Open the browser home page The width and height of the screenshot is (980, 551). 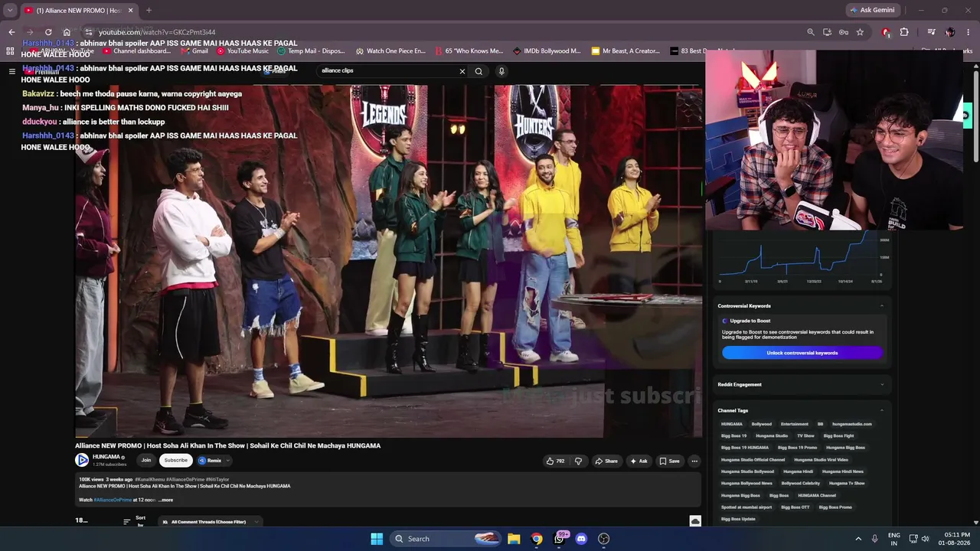pyautogui.click(x=67, y=32)
